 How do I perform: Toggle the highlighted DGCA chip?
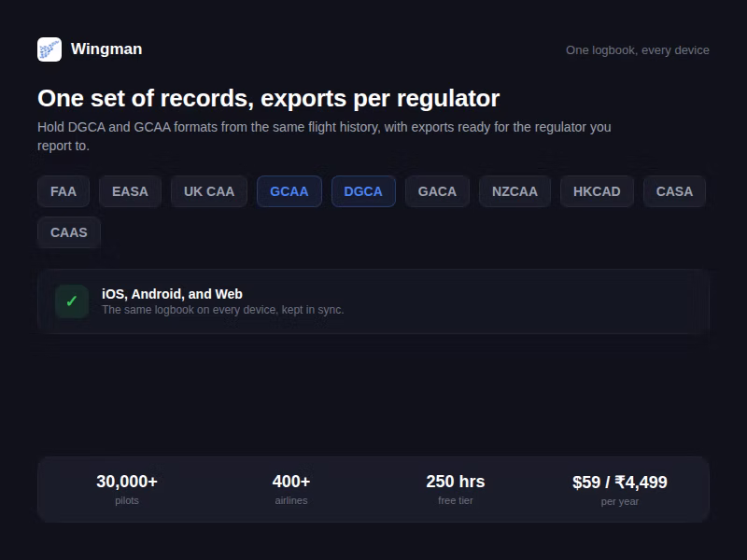(x=363, y=191)
